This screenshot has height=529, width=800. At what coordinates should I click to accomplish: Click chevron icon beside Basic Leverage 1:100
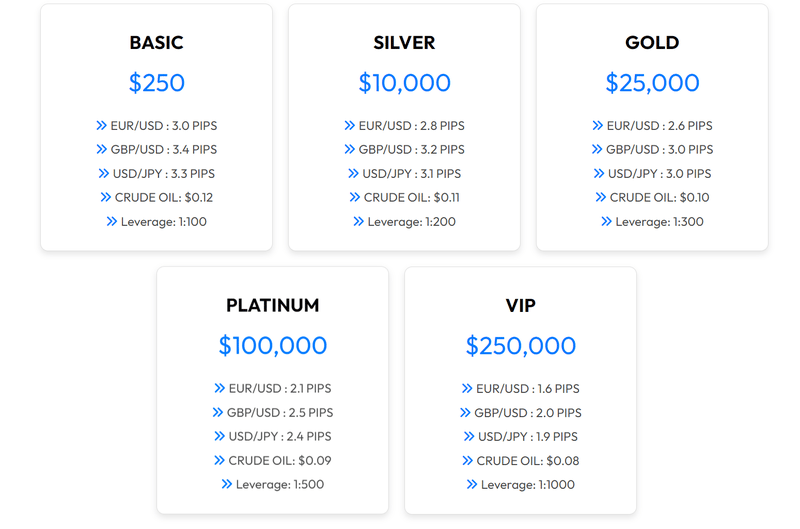pos(111,222)
